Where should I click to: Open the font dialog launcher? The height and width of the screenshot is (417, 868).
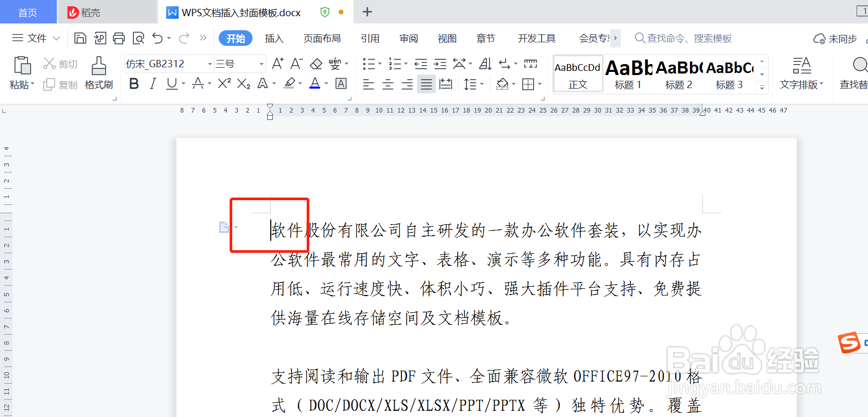(349, 99)
